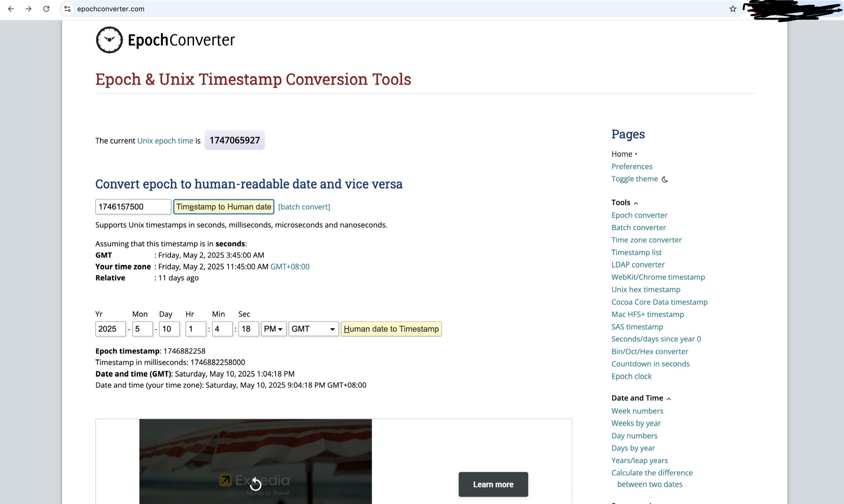844x504 pixels.
Task: Click Learn more on the advertisement
Action: click(x=493, y=484)
